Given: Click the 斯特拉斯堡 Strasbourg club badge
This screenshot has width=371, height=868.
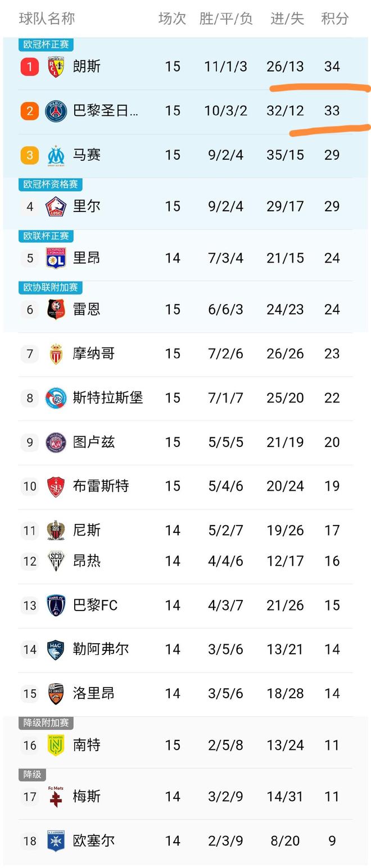Looking at the screenshot, I should 55,397.
